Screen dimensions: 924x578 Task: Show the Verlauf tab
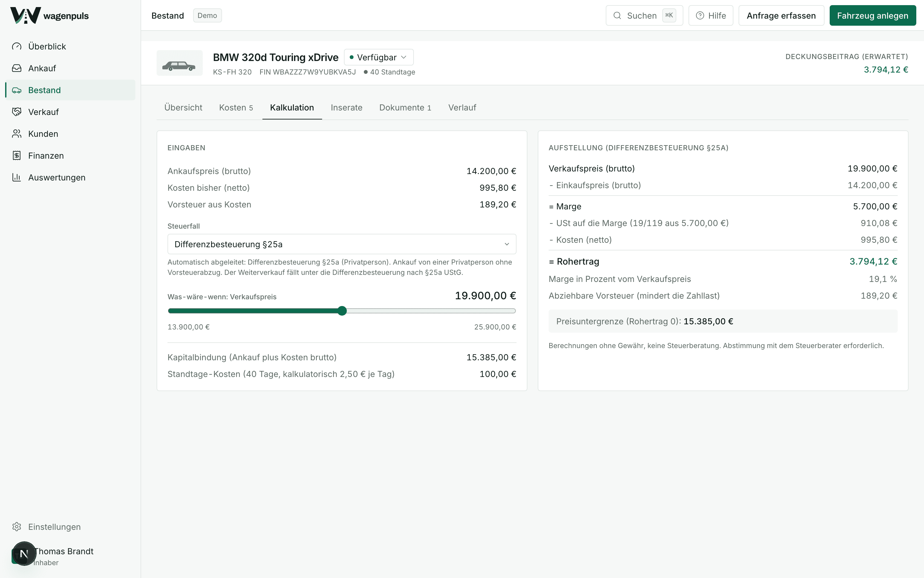pos(462,108)
